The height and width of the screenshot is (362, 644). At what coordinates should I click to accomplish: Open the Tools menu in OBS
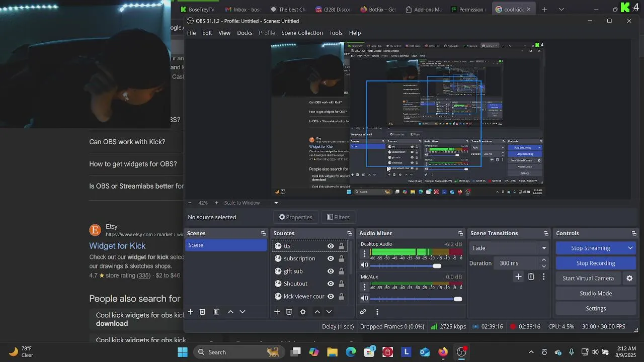click(x=336, y=33)
